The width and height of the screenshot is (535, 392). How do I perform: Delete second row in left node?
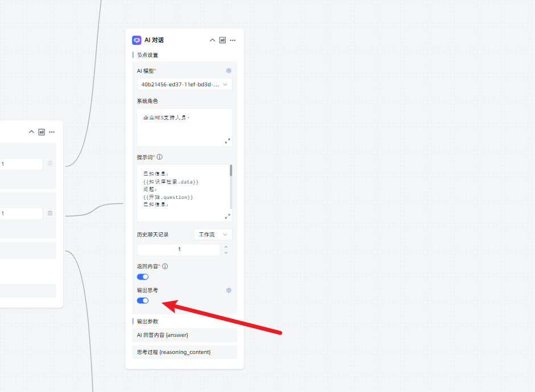tap(50, 214)
